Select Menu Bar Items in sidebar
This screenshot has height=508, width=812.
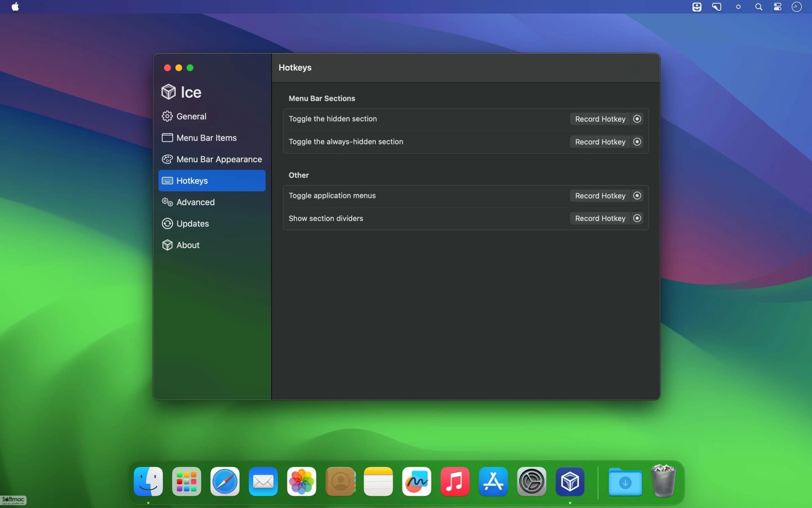[x=212, y=138]
